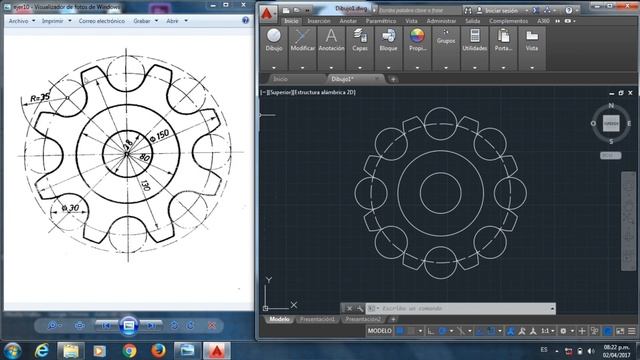Screen dimensions: 640x360
Task: Go to previous image in photo viewer
Action: 106,325
